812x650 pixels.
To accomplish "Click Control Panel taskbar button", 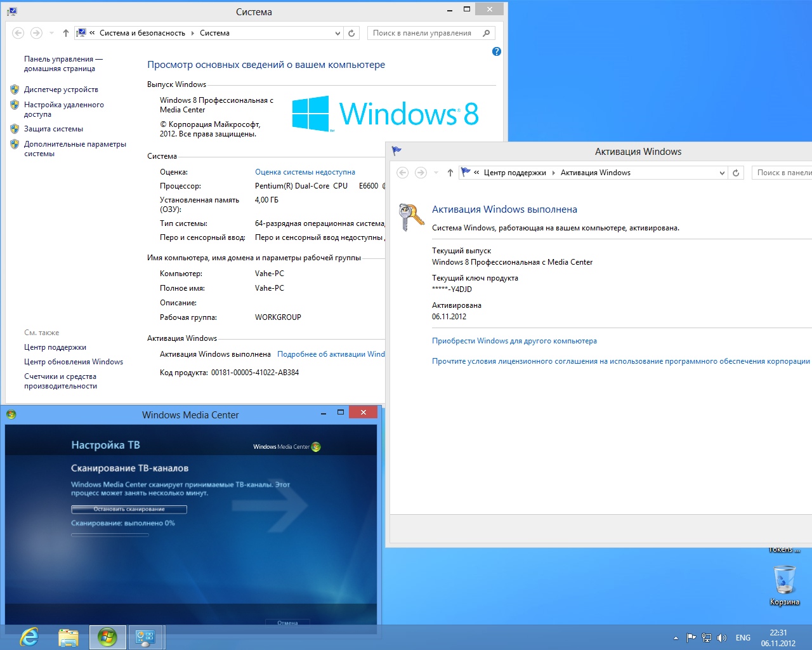I will click(146, 637).
